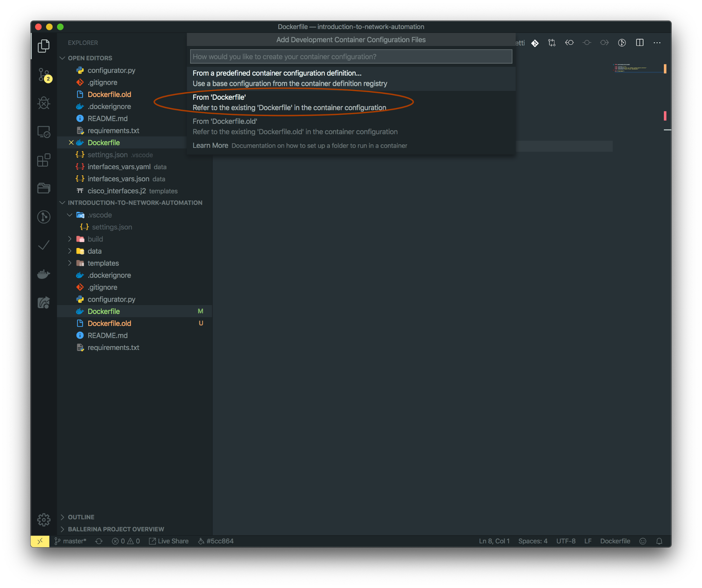
Task: Select the From 'Dockerfile.old' option
Action: (351, 126)
